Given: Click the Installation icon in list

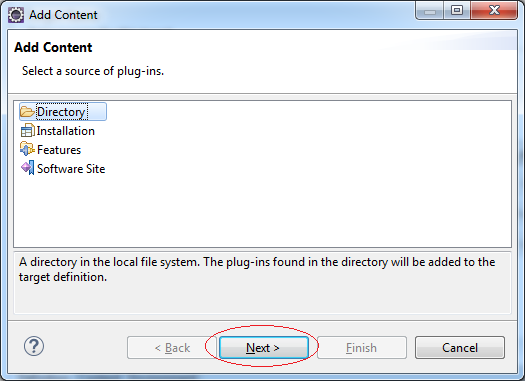Looking at the screenshot, I should (27, 131).
